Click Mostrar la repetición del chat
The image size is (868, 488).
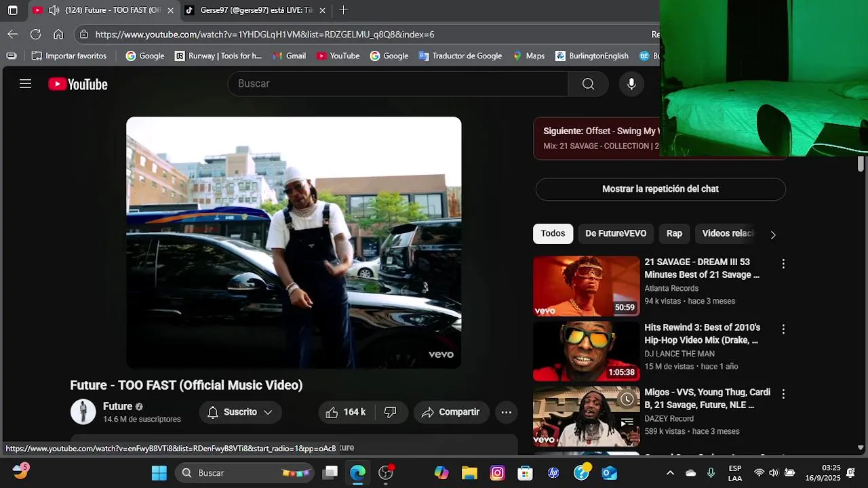[x=660, y=189]
